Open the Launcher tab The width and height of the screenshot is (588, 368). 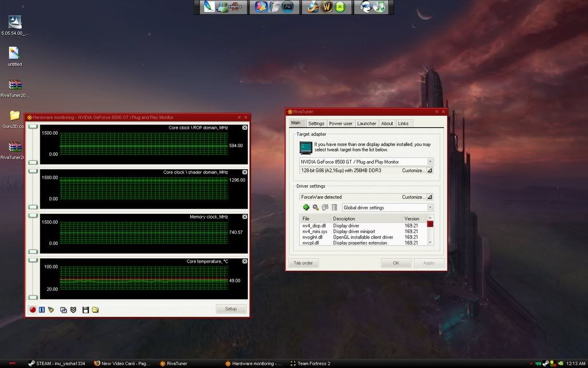[366, 124]
